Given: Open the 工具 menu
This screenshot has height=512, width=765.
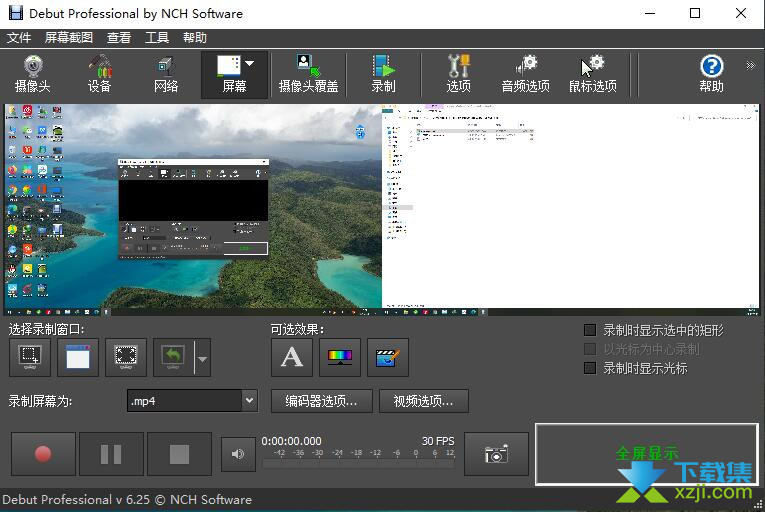Looking at the screenshot, I should [157, 38].
